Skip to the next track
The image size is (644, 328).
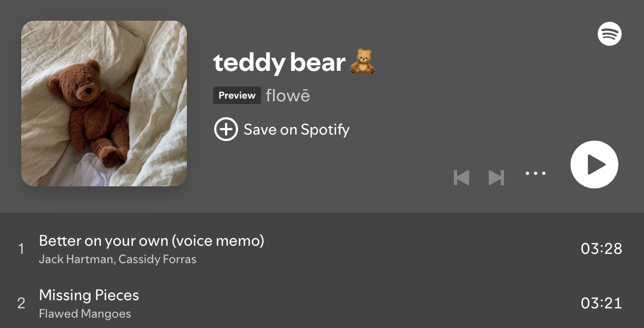(496, 178)
